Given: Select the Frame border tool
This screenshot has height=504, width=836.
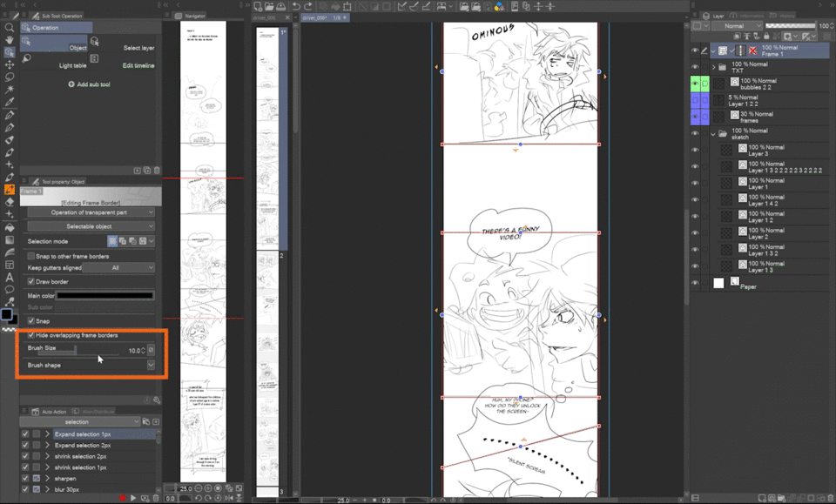Looking at the screenshot, I should [x=9, y=265].
